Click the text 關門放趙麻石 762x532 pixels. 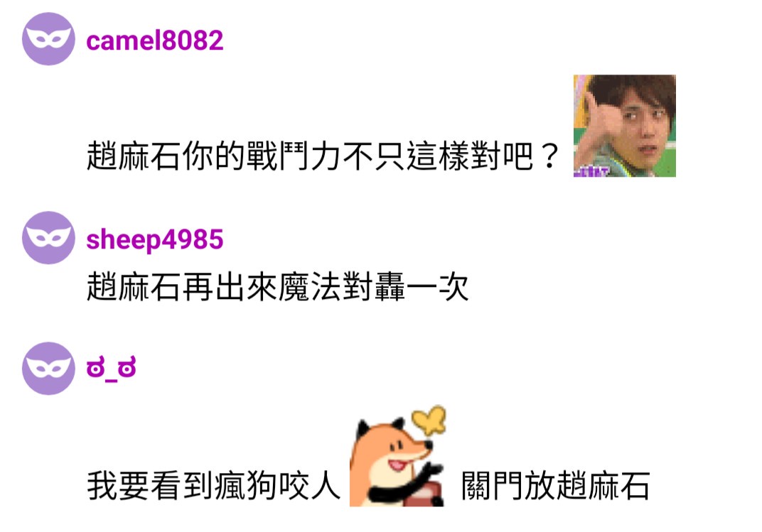click(555, 485)
